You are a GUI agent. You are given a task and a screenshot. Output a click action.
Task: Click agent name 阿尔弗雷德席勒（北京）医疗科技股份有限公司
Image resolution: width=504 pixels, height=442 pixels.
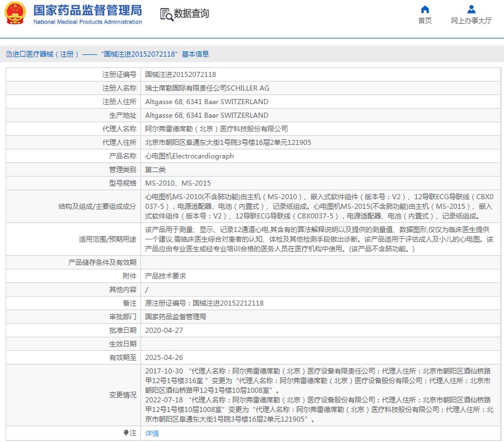pos(216,129)
